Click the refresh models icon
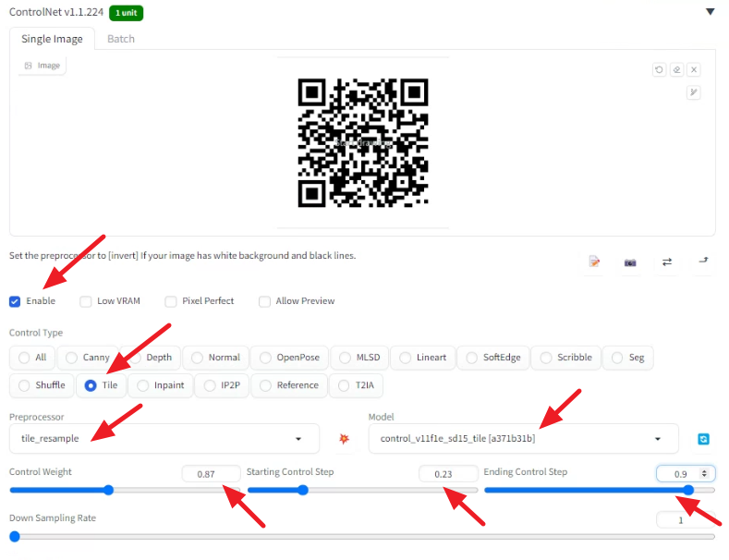729x560 pixels. (x=703, y=439)
